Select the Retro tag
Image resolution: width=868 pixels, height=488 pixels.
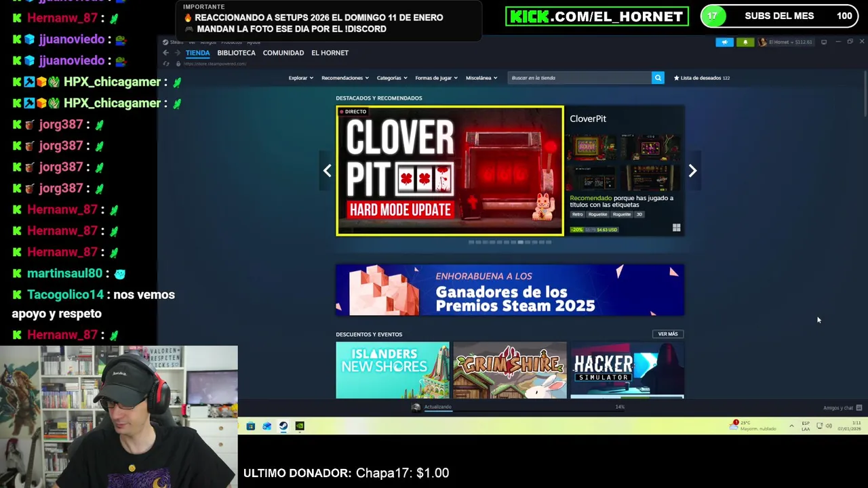pos(577,214)
